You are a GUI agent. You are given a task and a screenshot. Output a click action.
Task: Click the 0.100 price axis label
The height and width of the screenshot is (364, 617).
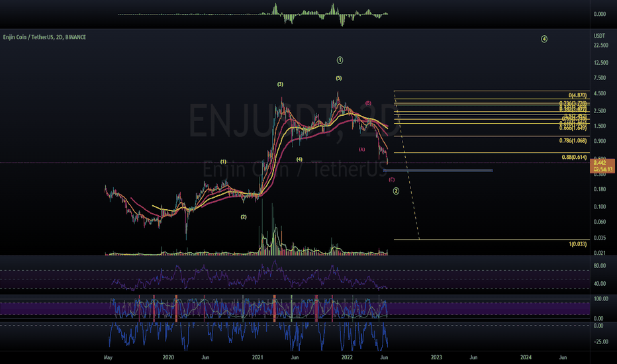click(600, 206)
